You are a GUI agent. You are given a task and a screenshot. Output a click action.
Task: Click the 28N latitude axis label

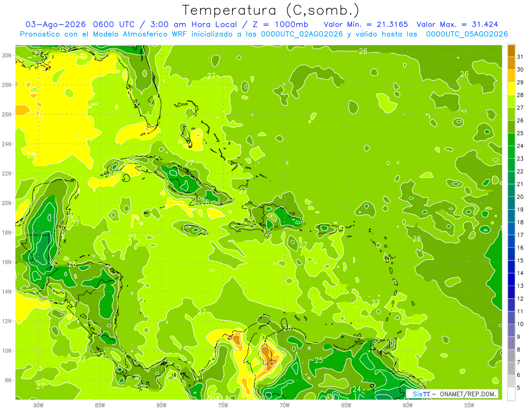(x=8, y=85)
